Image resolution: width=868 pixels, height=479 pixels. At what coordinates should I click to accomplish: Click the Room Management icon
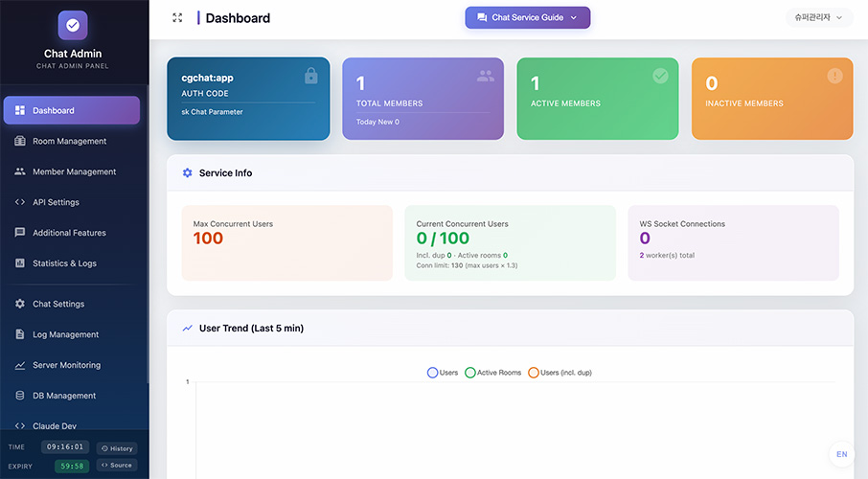[20, 141]
